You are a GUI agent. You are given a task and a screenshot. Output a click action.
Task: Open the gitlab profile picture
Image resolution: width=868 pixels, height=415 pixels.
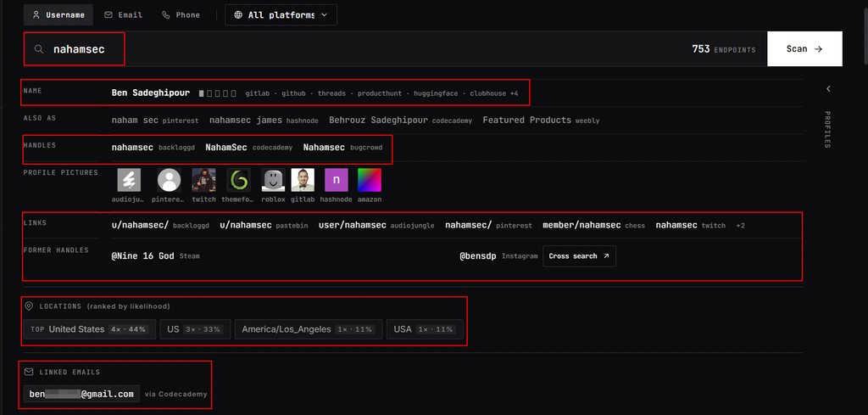pyautogui.click(x=303, y=180)
